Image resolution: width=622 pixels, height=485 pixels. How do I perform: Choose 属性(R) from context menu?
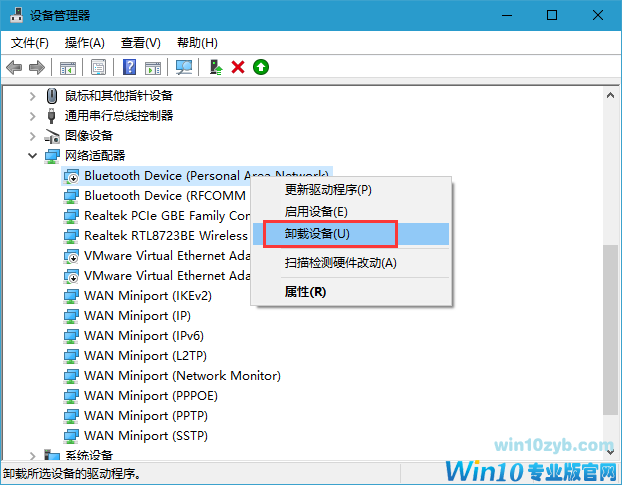351,292
